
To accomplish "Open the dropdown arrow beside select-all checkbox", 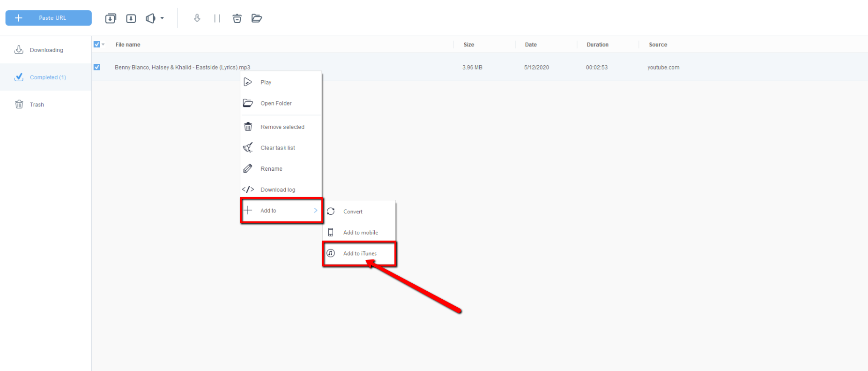I will 103,45.
